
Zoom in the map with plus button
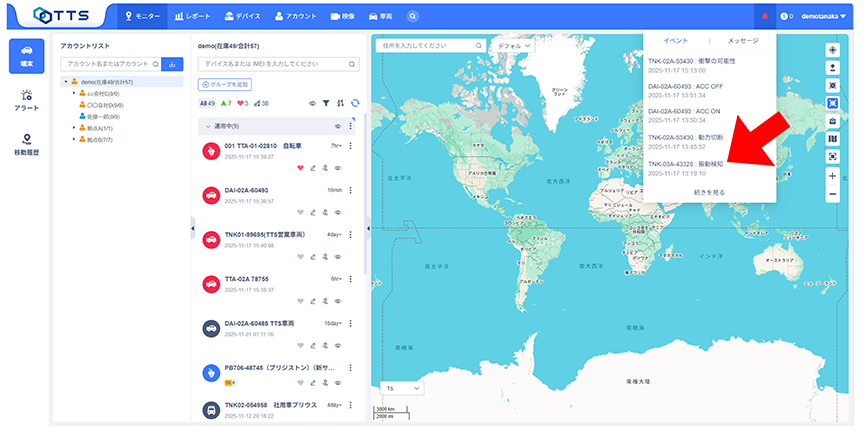pyautogui.click(x=832, y=175)
